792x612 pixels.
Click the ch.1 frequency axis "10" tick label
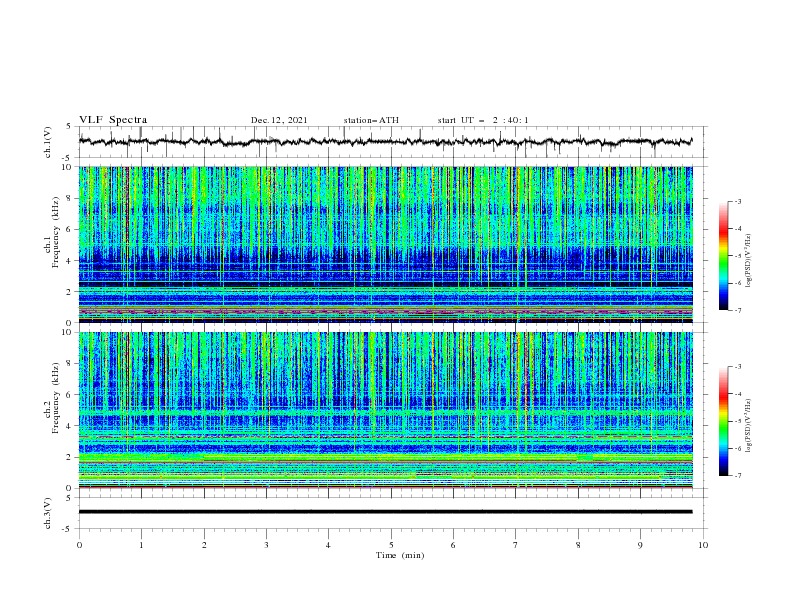coord(68,167)
